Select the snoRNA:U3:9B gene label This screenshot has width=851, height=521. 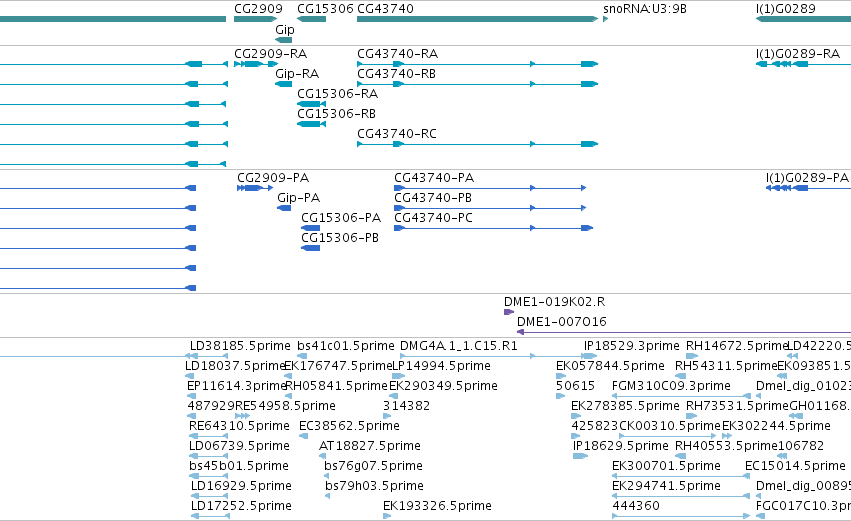pos(645,9)
